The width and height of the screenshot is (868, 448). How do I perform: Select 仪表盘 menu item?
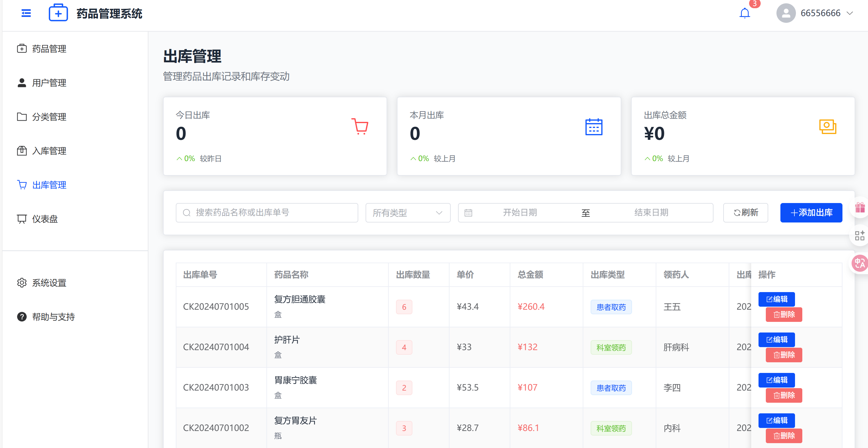[45, 219]
